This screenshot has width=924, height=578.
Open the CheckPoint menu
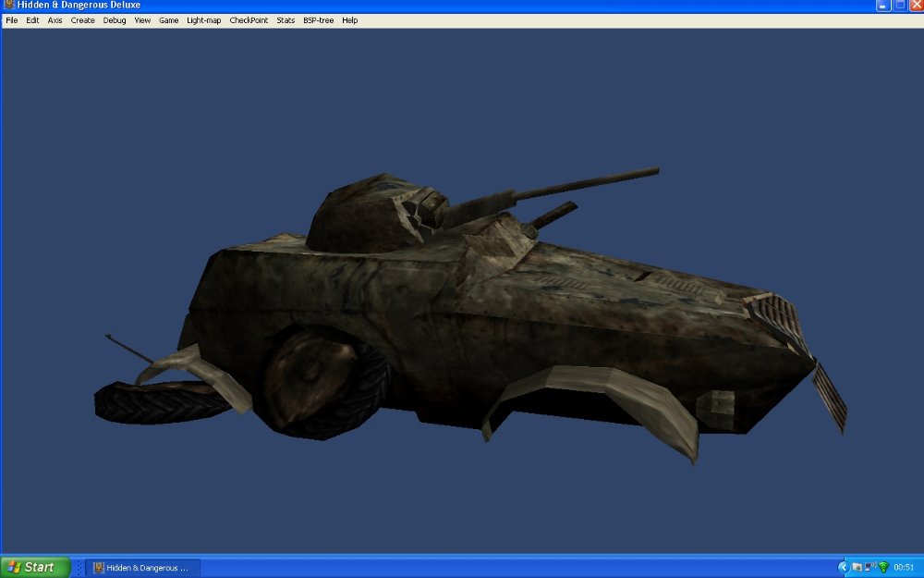pyautogui.click(x=249, y=20)
